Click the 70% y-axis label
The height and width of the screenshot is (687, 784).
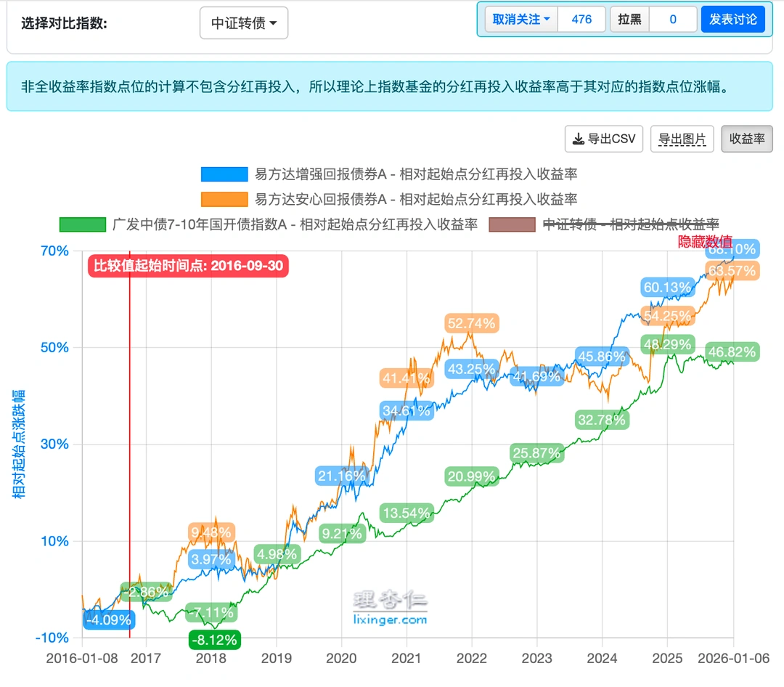(x=54, y=251)
